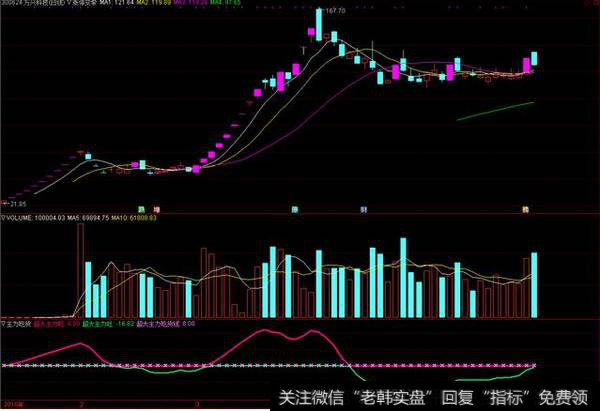Select the 21.05 low price label
This screenshot has width=600, height=411.
point(18,204)
